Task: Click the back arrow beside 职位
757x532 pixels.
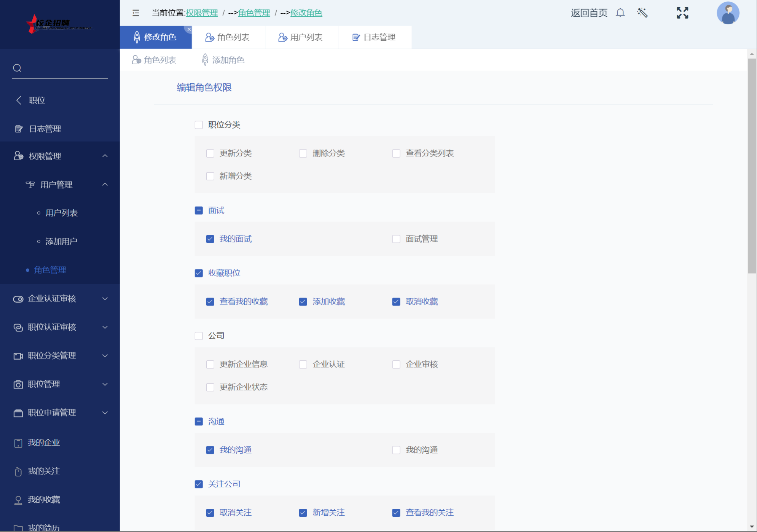Action: point(19,100)
